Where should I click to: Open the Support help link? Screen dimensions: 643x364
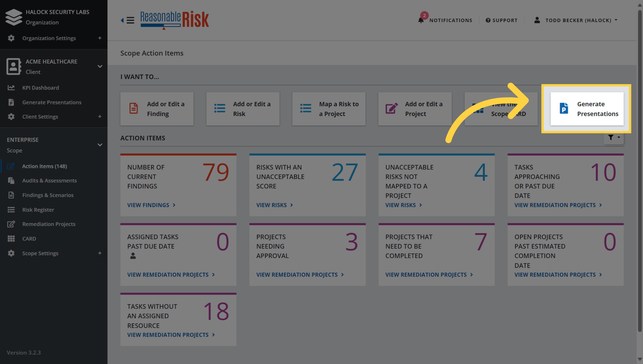point(501,20)
